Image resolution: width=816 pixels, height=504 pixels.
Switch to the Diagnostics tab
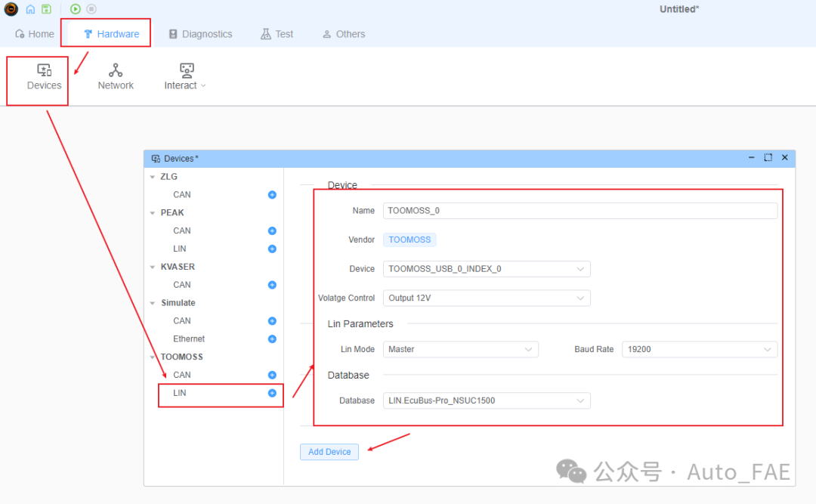(x=200, y=34)
